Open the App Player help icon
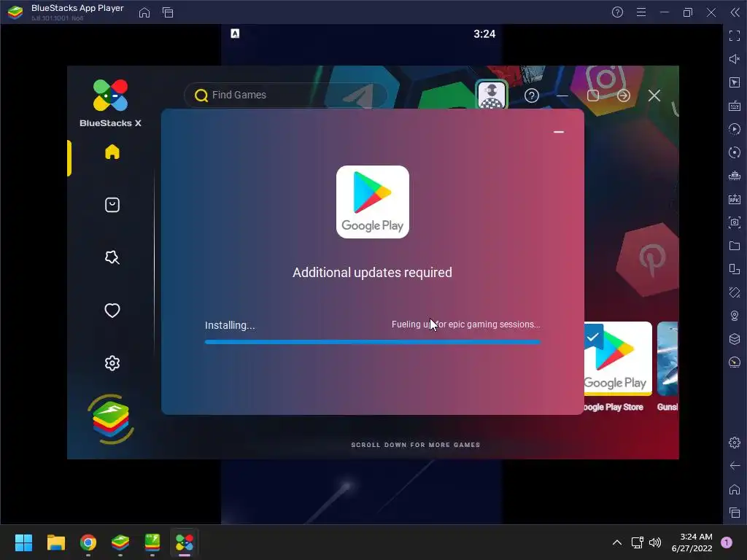The height and width of the screenshot is (560, 747). (x=617, y=12)
